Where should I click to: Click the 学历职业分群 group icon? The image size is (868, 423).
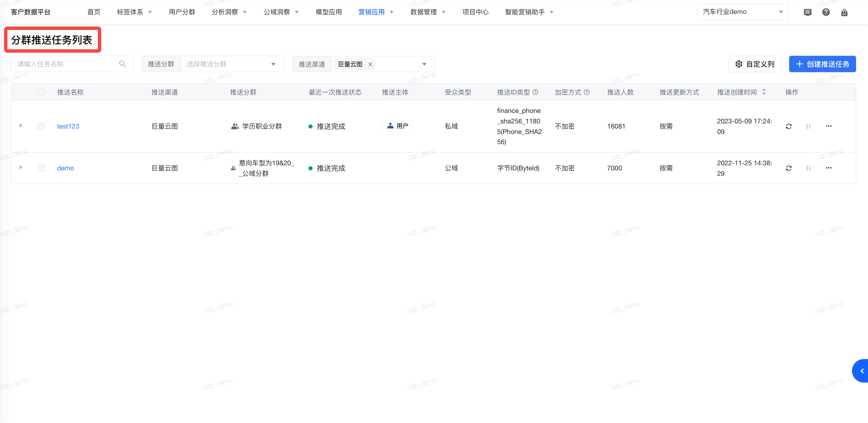(235, 126)
